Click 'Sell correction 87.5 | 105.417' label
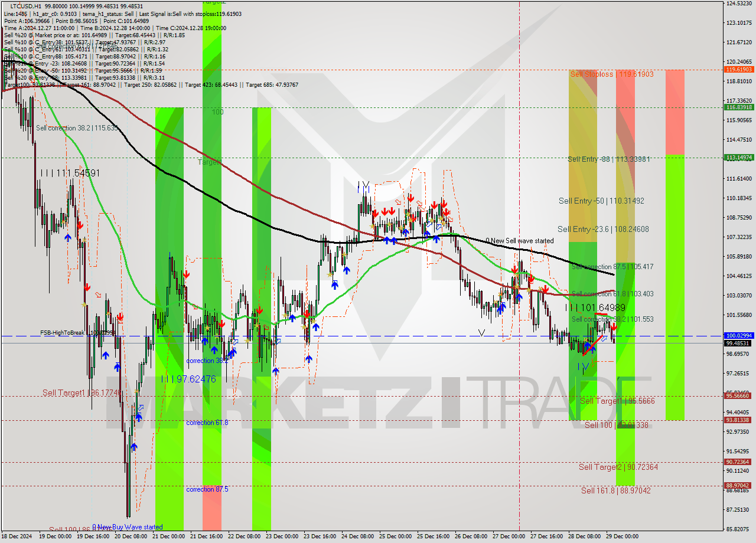Image resolution: width=756 pixels, height=543 pixels. click(612, 267)
